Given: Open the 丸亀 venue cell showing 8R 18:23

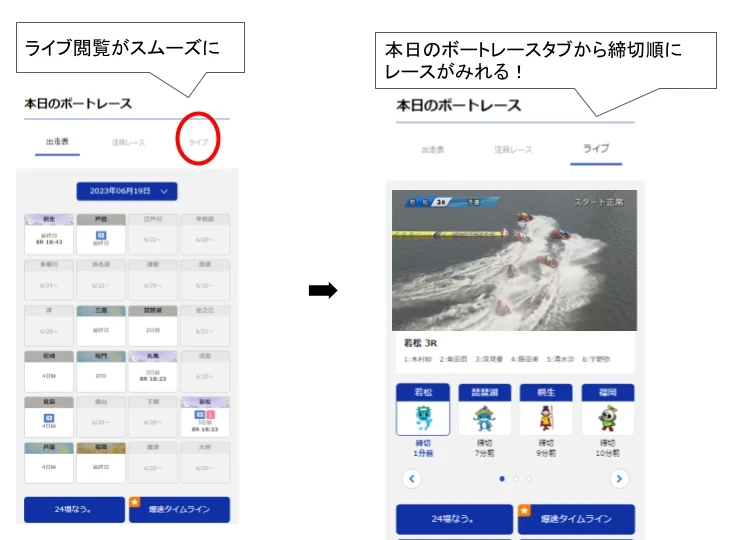Looking at the screenshot, I should [153, 371].
